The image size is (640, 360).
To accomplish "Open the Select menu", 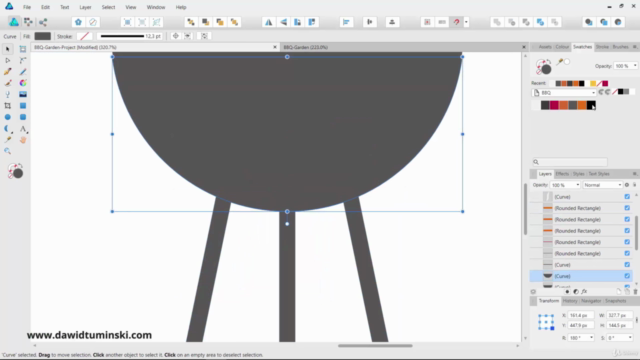I will pyautogui.click(x=108, y=7).
